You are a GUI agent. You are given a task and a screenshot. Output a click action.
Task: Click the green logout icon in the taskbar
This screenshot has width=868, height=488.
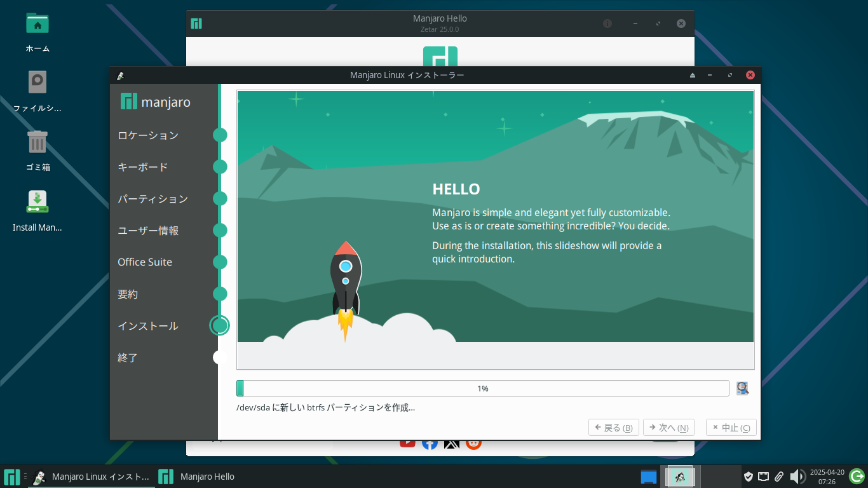pyautogui.click(x=857, y=477)
